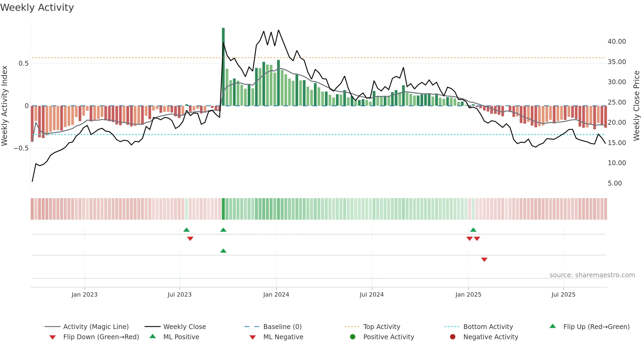Click the 5.00 price axis label
Screen dimensions: 644x362
pos(615,183)
